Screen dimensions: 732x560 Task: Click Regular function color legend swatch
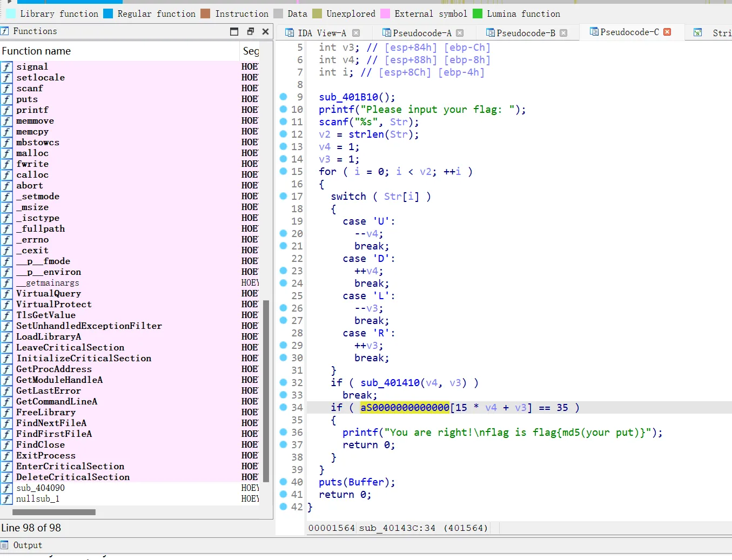tap(108, 14)
